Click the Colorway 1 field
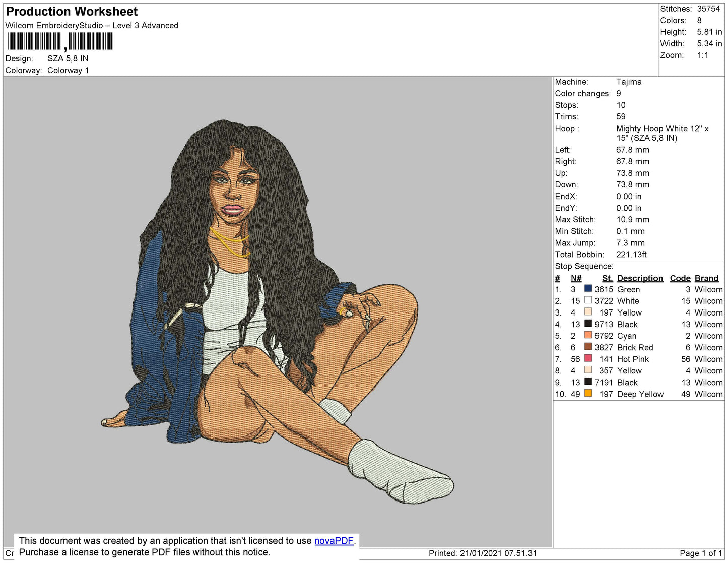The height and width of the screenshot is (563, 728). click(68, 70)
